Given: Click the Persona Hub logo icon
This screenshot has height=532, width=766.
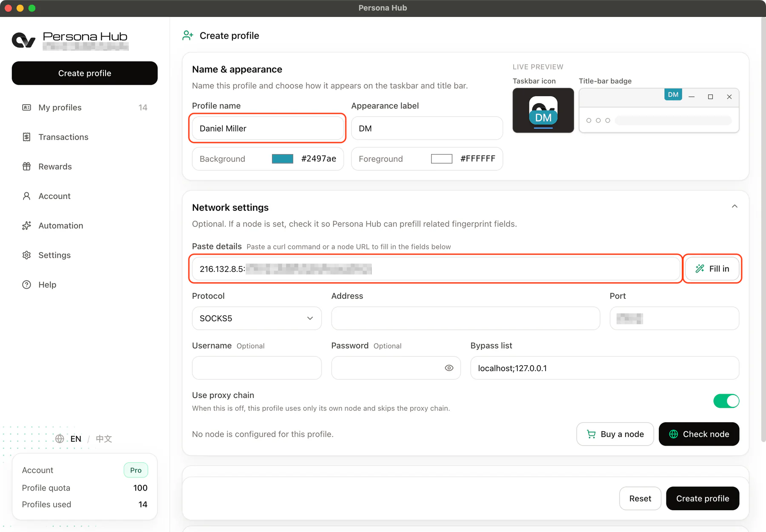Looking at the screenshot, I should tap(23, 40).
